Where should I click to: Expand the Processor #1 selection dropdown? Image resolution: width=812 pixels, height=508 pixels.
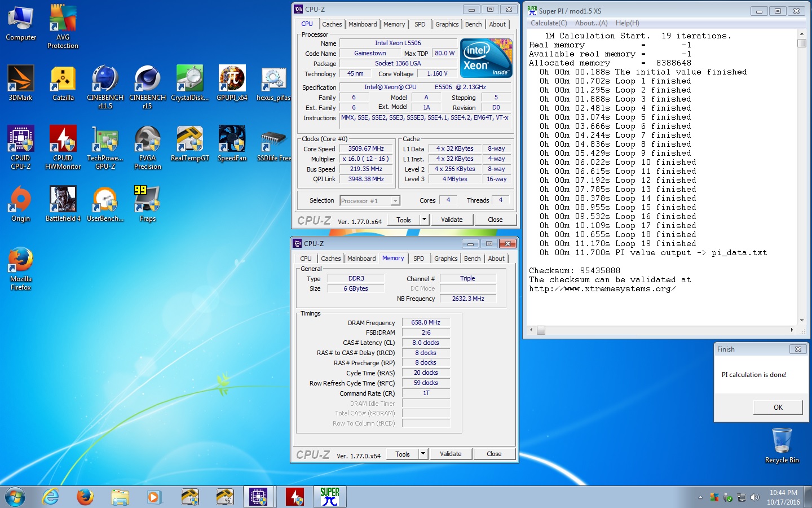[395, 201]
